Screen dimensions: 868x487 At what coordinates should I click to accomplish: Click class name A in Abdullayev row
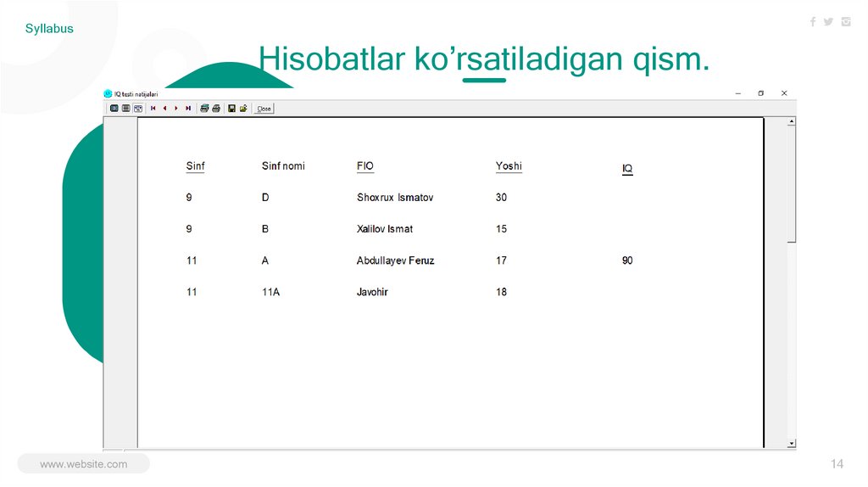tap(265, 261)
